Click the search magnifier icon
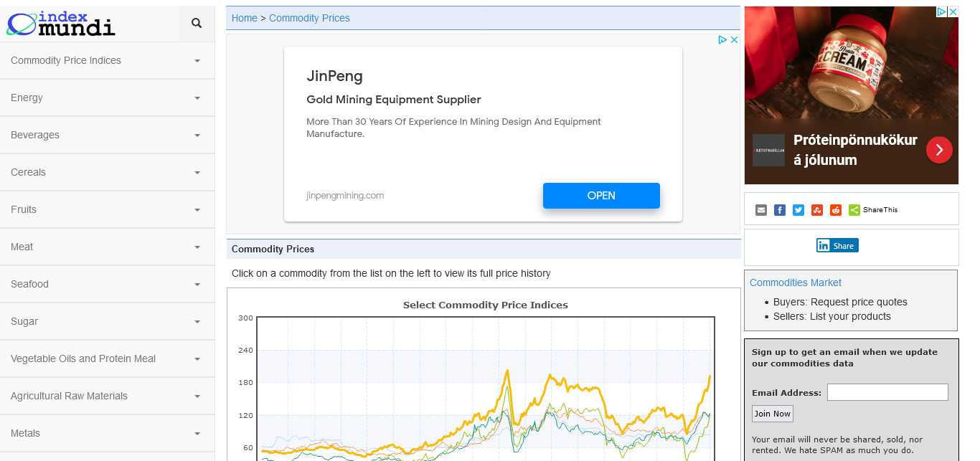 point(197,24)
